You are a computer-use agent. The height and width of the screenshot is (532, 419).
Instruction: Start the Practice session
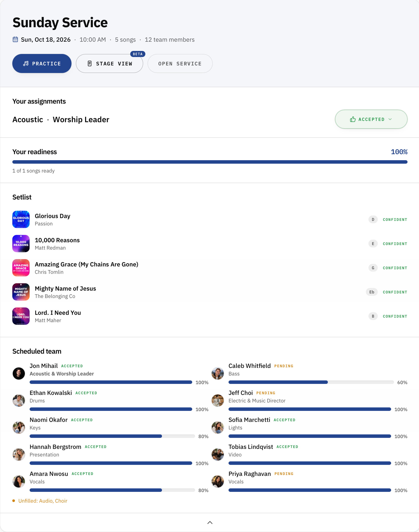click(x=42, y=63)
